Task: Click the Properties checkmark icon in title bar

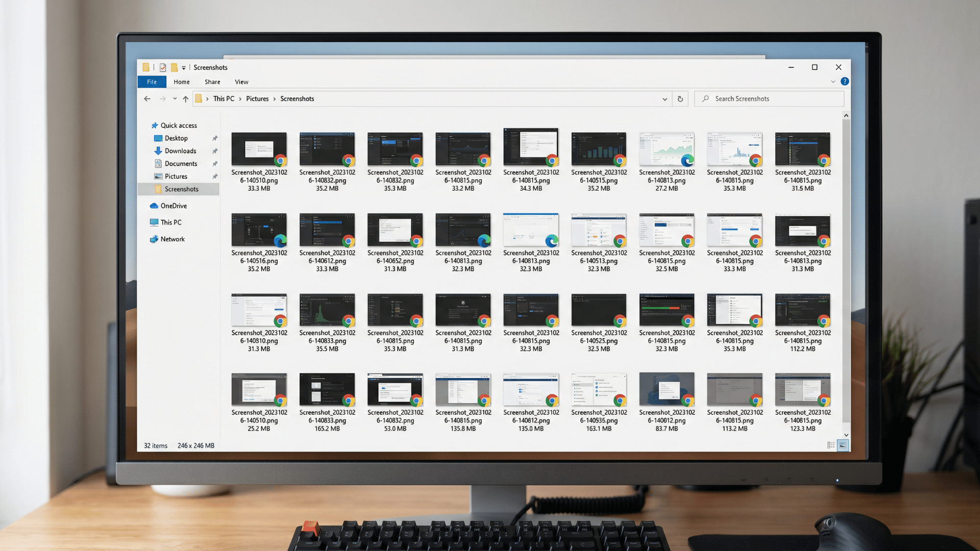Action: point(163,67)
